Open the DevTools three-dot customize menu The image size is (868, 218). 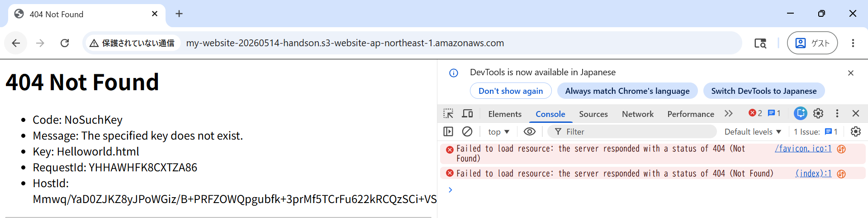(x=837, y=113)
